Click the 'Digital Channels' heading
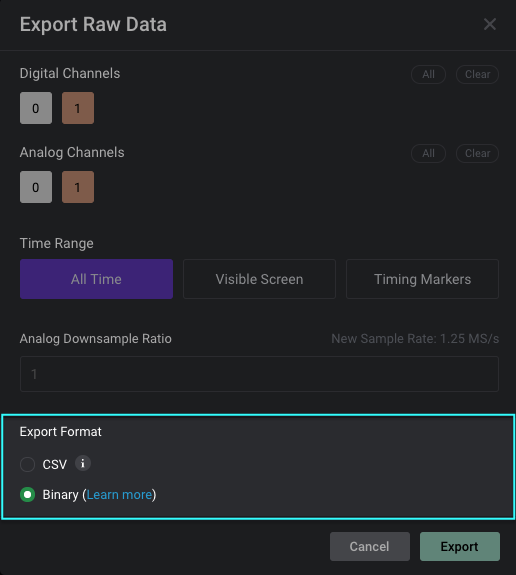Screen dimensions: 516x575 coord(70,73)
